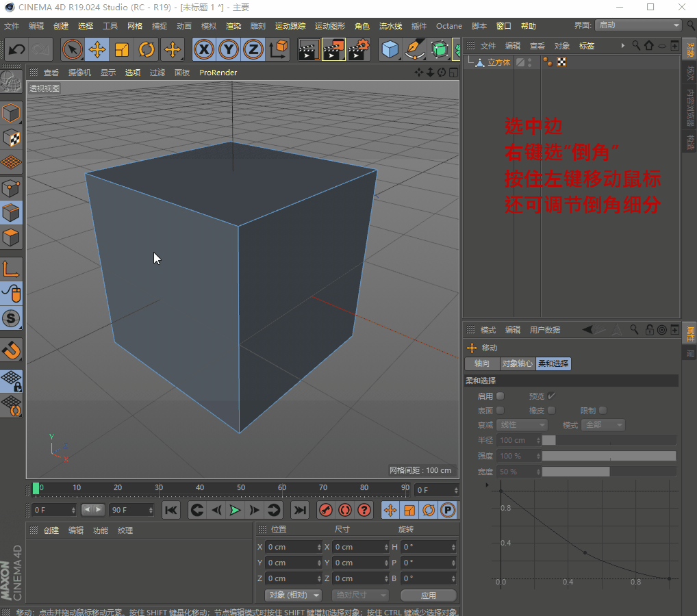Toggle the X axis lock
Screen dimensions: 697x616
[x=203, y=50]
